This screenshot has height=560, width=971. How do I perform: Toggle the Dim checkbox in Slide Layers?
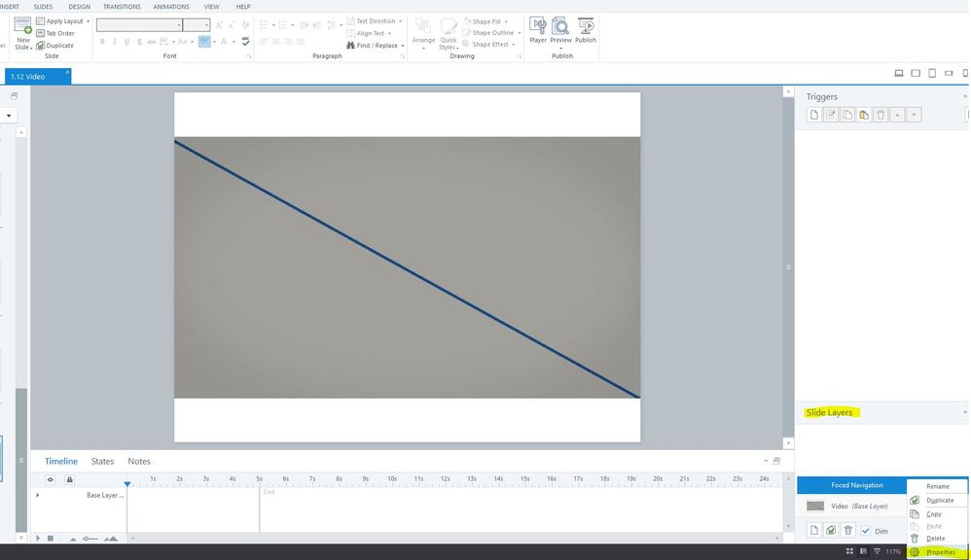tap(866, 531)
